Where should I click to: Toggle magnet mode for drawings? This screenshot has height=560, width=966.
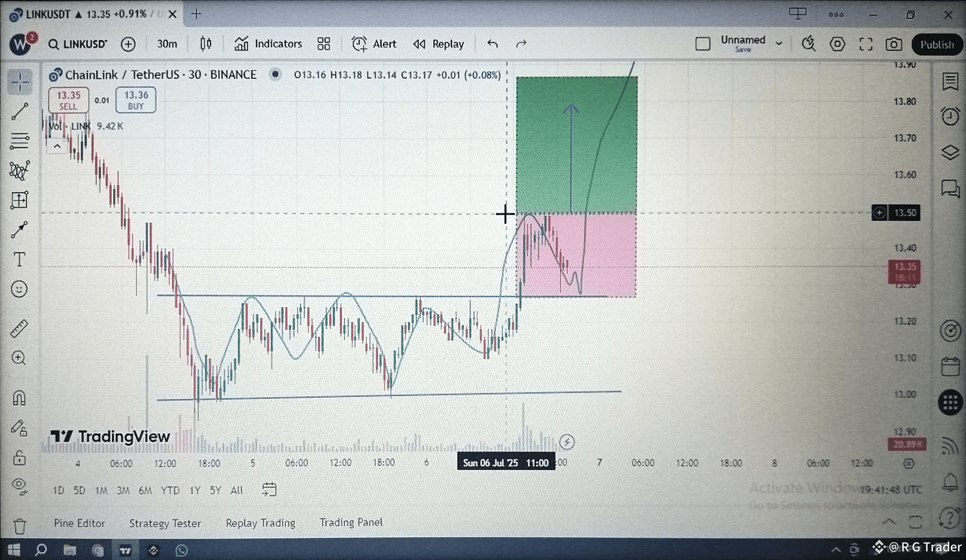pos(19,398)
